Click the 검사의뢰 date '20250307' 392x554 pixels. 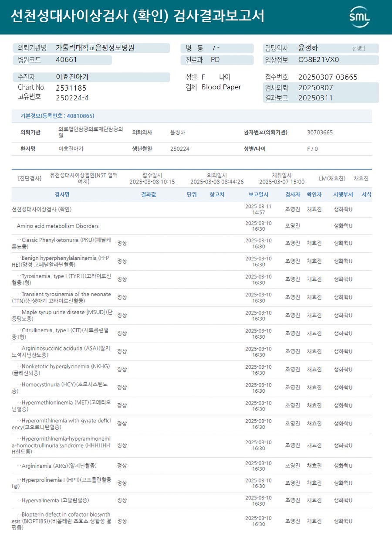click(x=316, y=88)
